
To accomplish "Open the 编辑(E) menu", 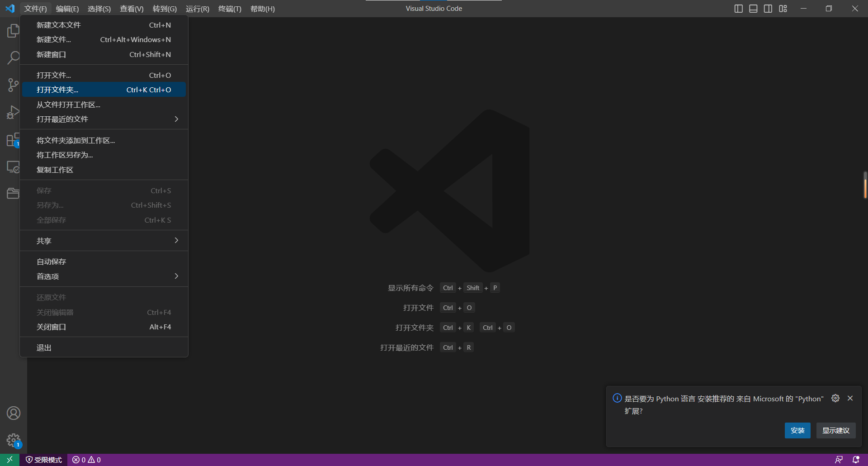I will pyautogui.click(x=67, y=9).
